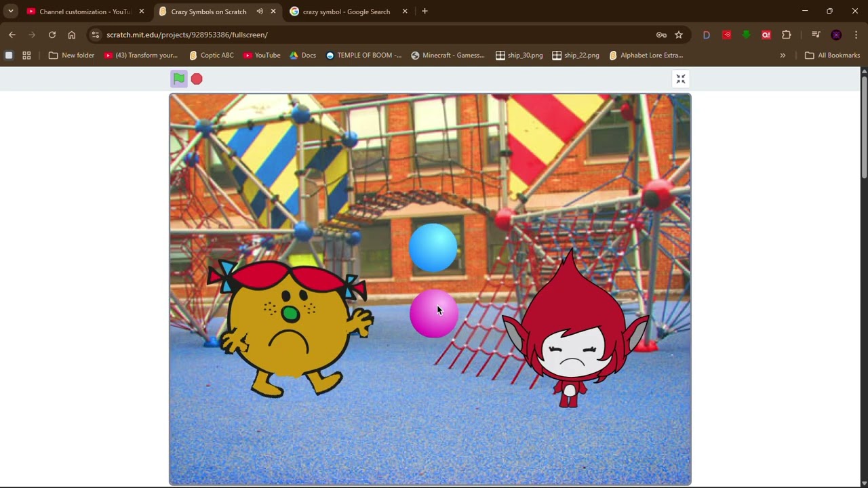Open the tab search dropdown arrow
This screenshot has width=868, height=488.
click(11, 12)
